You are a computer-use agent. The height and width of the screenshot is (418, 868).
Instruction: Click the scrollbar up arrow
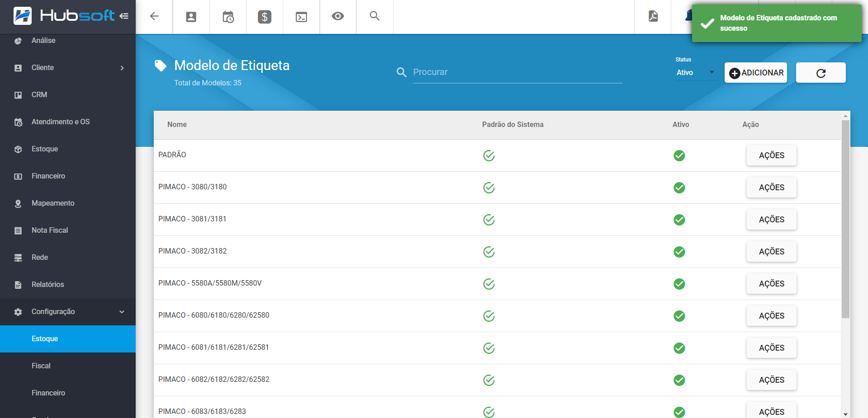845,116
